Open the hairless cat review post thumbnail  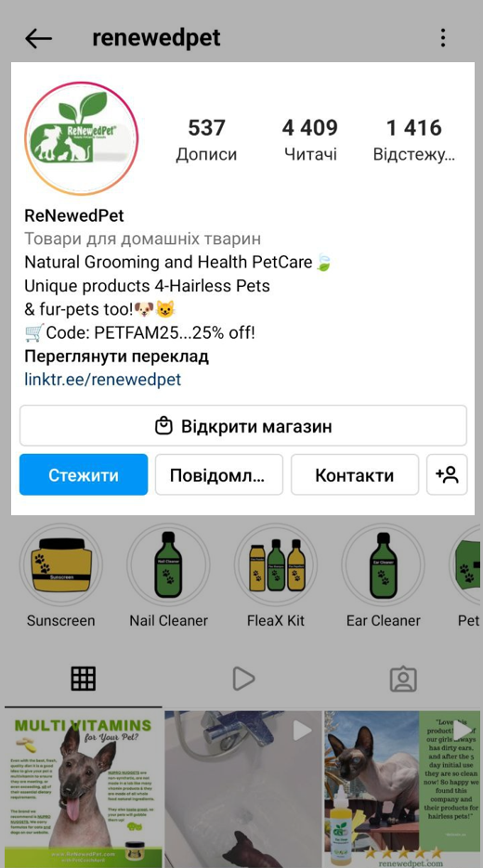(403, 789)
